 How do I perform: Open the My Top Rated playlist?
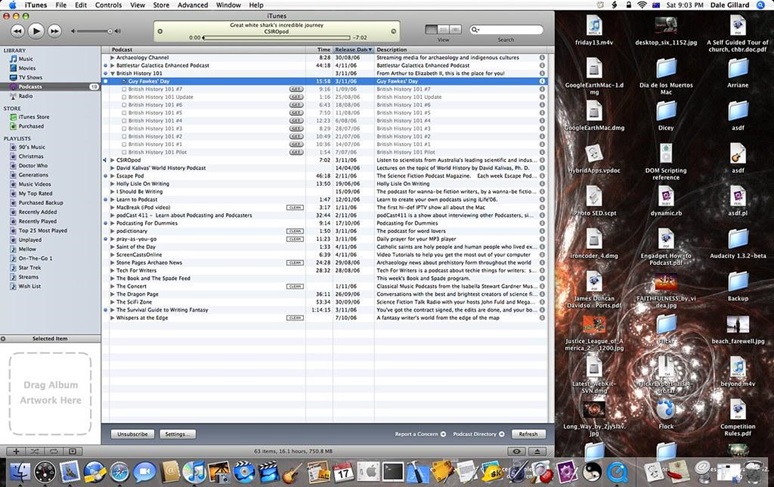pyautogui.click(x=35, y=193)
